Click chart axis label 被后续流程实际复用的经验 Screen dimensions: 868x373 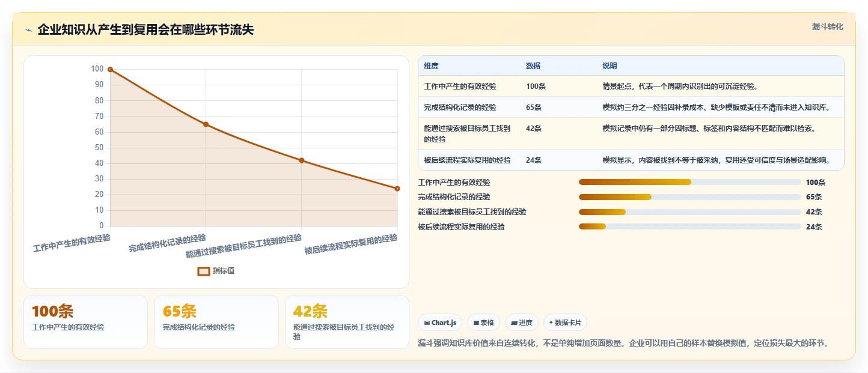[351, 244]
